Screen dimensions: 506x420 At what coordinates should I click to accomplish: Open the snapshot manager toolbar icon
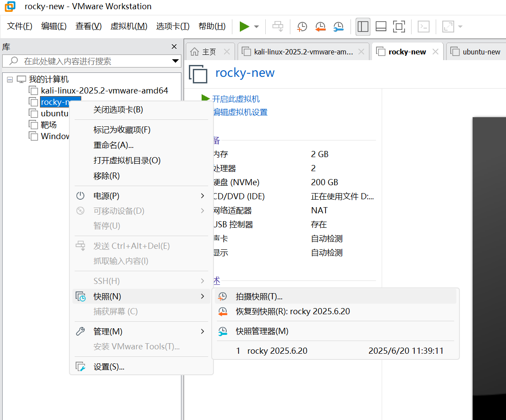[338, 26]
